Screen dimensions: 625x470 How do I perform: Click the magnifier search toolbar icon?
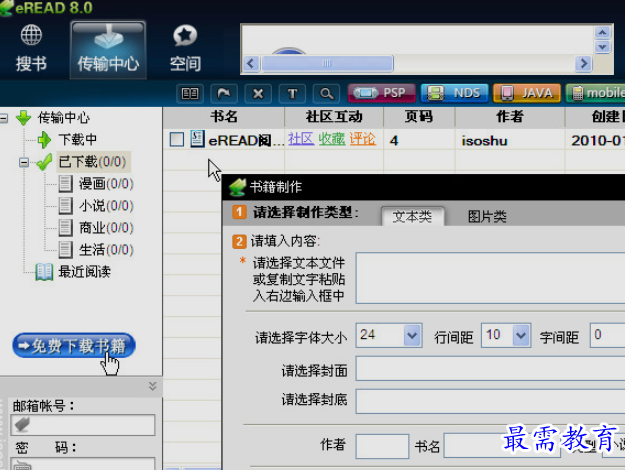(327, 94)
